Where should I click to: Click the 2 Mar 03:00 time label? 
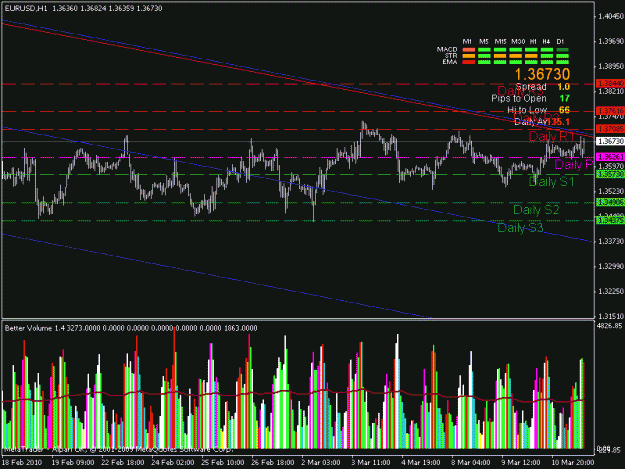[321, 463]
